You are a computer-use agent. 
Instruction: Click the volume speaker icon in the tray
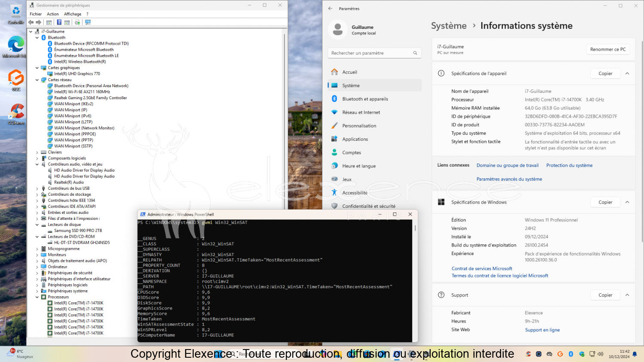pyautogui.click(x=600, y=354)
